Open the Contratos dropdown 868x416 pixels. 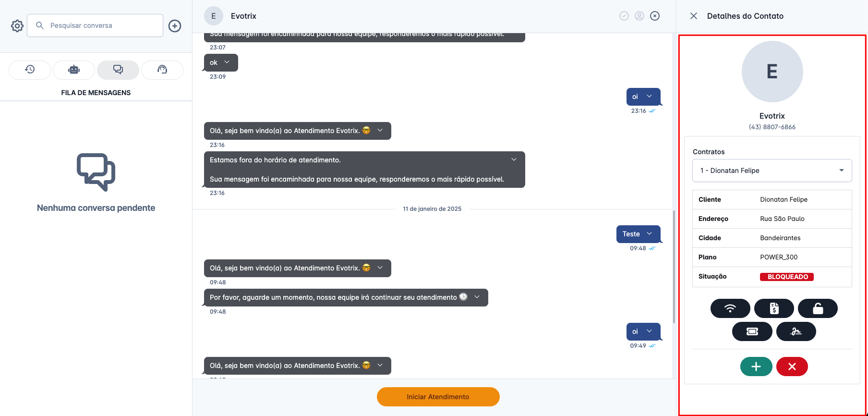[772, 171]
